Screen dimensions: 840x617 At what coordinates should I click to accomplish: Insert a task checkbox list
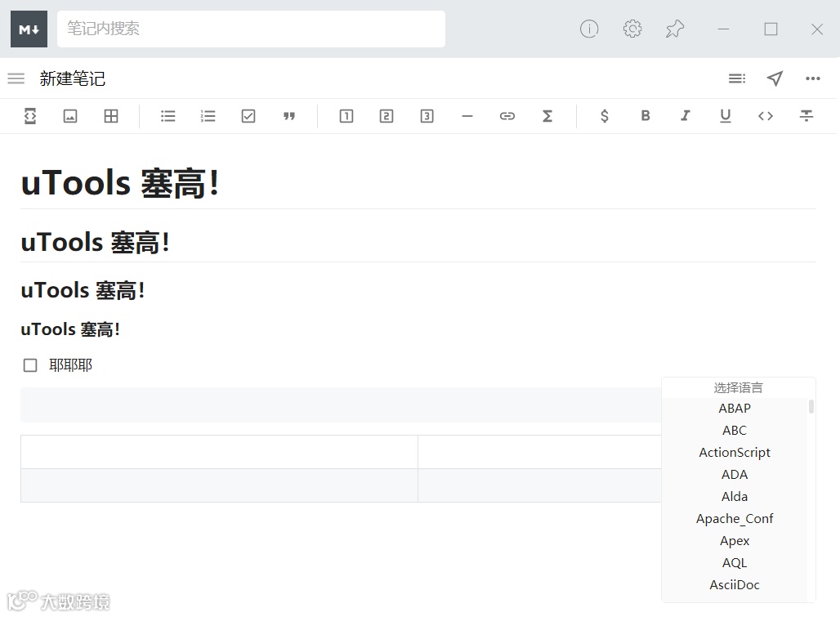(x=248, y=116)
